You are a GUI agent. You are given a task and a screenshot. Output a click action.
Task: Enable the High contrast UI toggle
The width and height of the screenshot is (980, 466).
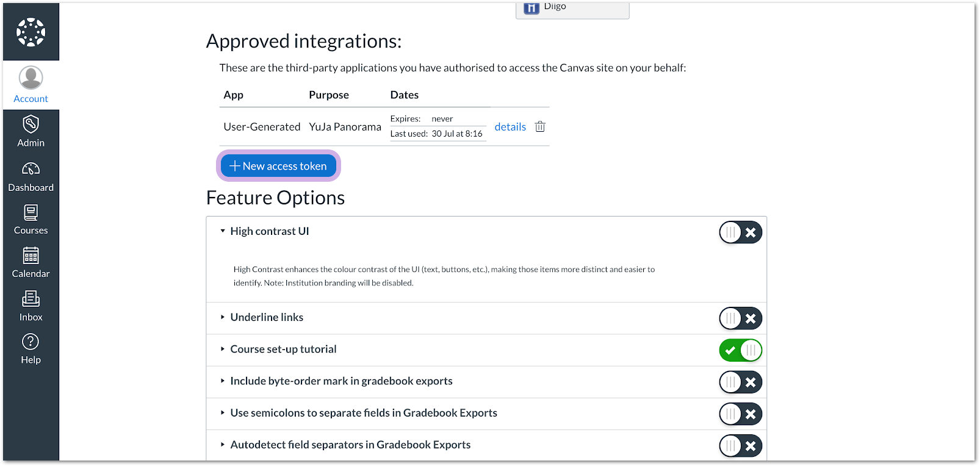point(740,232)
